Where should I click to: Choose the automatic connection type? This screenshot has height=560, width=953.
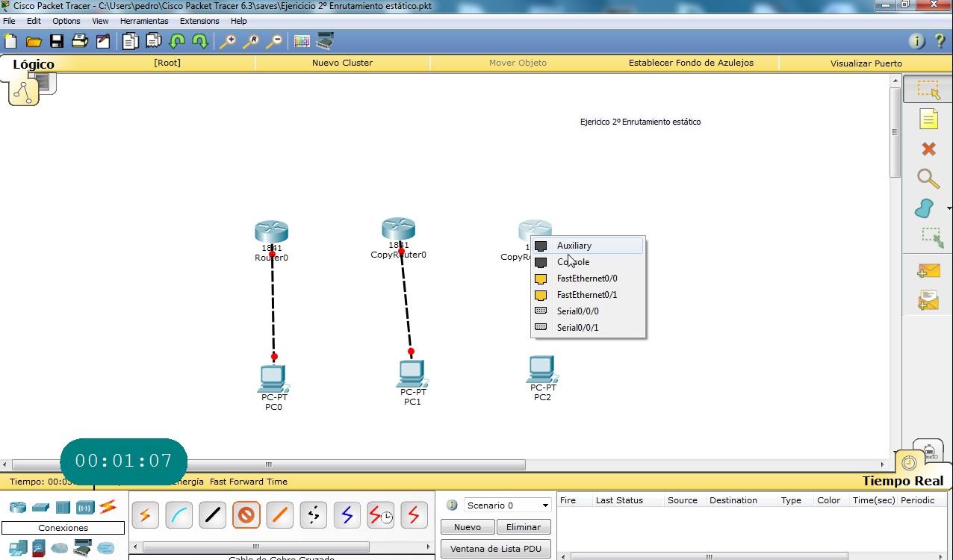point(145,515)
